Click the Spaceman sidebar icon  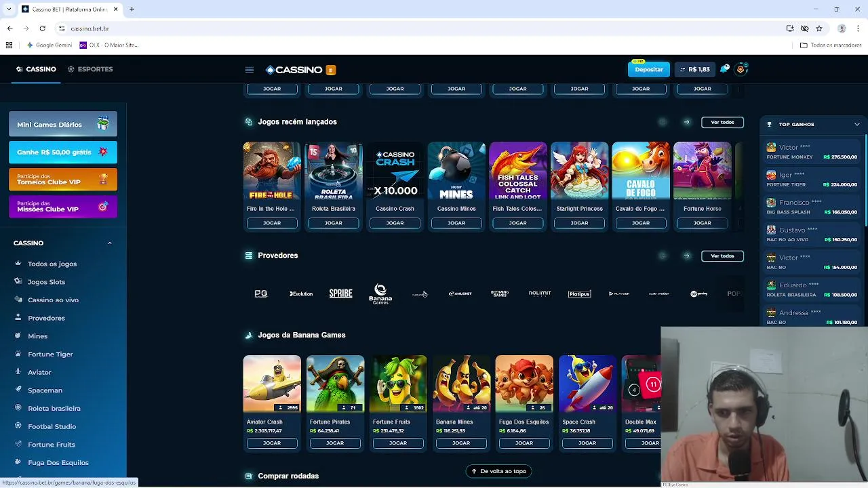tap(18, 390)
